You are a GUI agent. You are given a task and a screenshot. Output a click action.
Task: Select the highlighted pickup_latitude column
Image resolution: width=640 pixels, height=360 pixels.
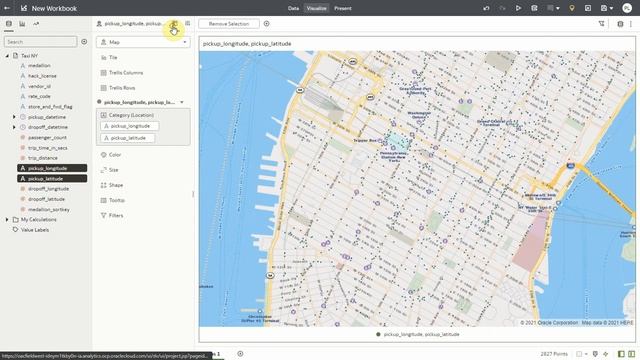click(52, 179)
